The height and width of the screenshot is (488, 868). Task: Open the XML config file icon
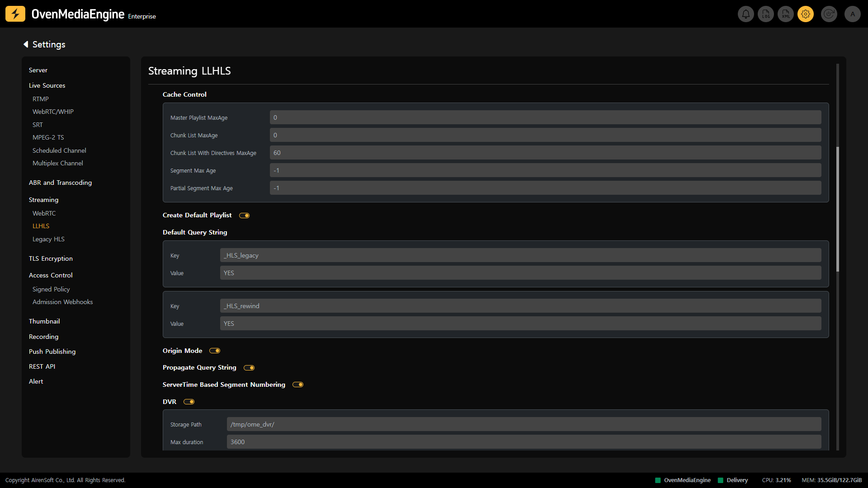coord(786,14)
